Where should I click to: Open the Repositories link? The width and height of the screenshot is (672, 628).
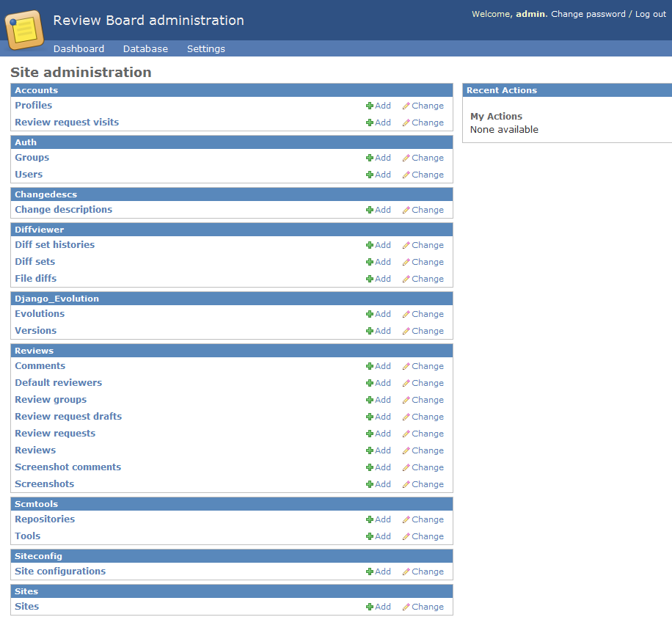(x=45, y=519)
